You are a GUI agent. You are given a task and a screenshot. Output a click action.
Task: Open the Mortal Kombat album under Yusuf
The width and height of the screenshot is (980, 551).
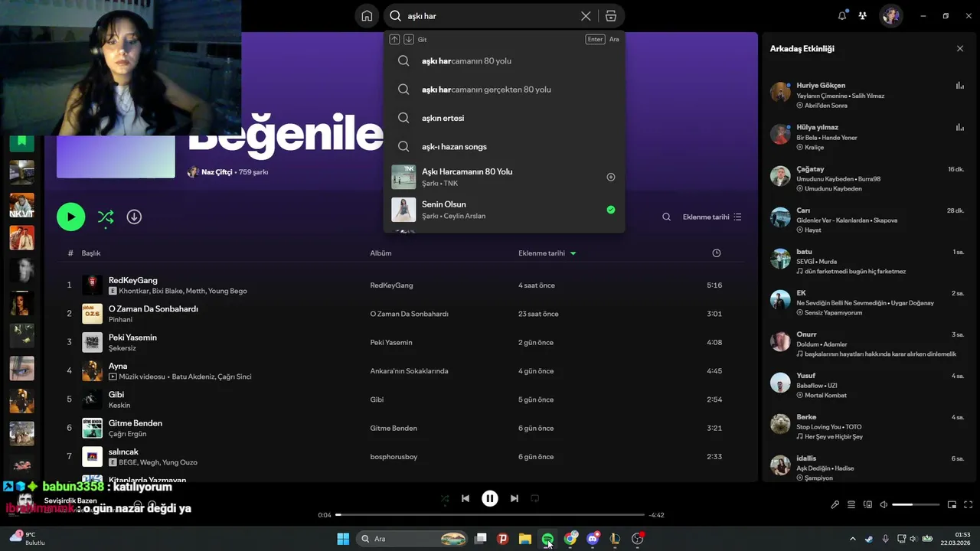click(825, 395)
